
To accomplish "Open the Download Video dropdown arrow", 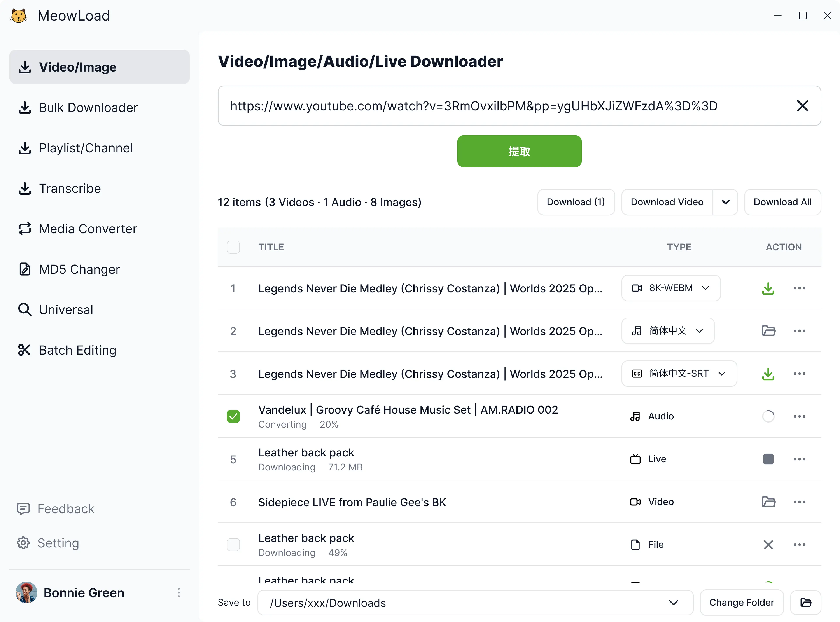I will (725, 202).
